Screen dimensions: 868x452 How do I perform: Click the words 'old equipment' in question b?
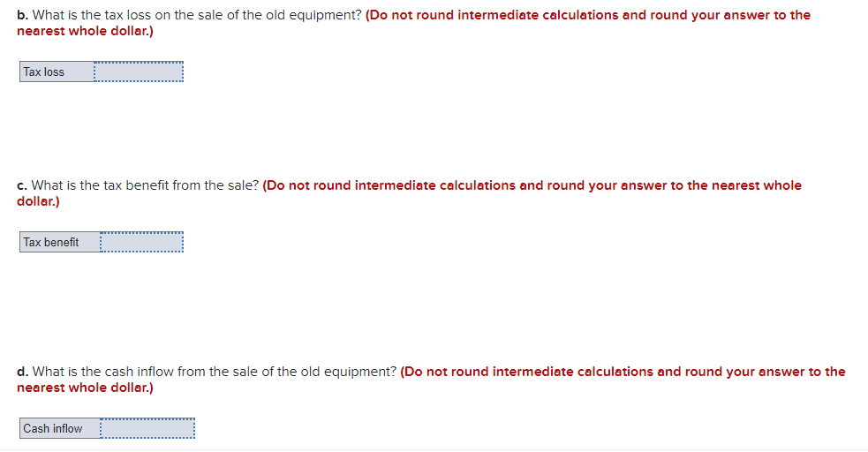point(321,15)
